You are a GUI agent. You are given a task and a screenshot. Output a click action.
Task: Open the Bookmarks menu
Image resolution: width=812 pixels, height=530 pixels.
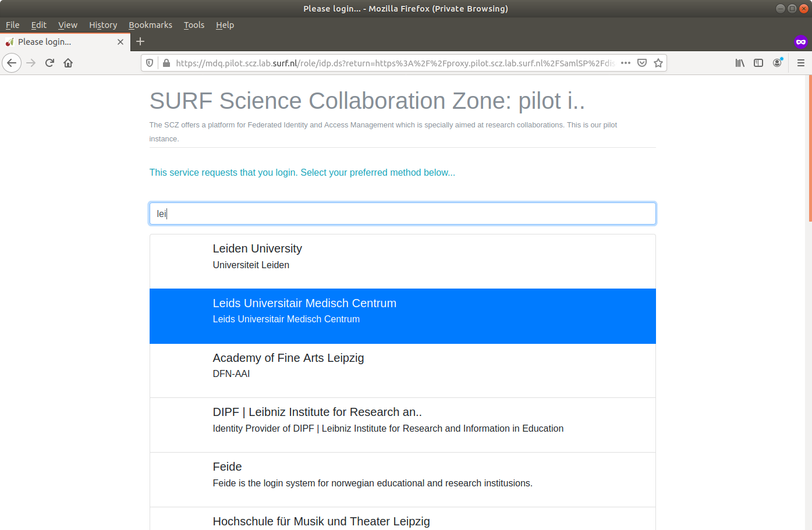(x=150, y=25)
